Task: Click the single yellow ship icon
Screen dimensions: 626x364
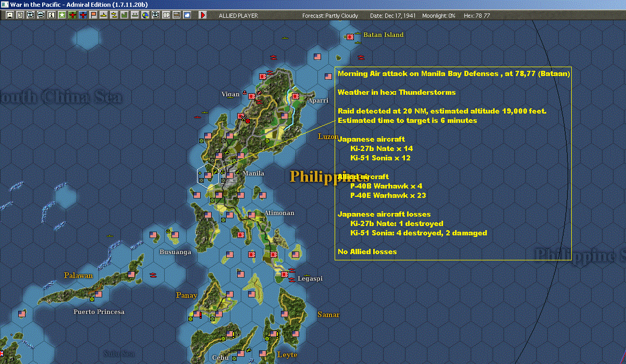Action: click(104, 15)
